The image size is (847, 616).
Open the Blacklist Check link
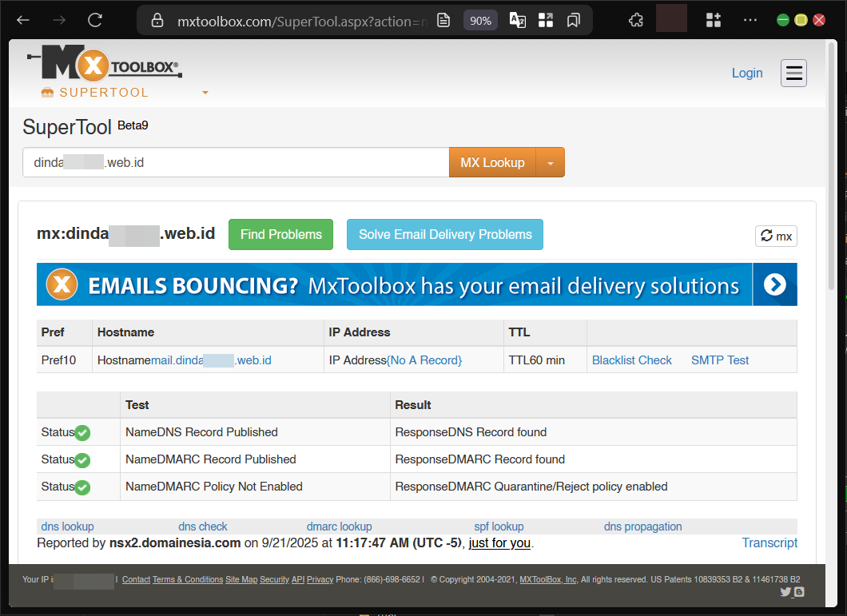pyautogui.click(x=631, y=360)
